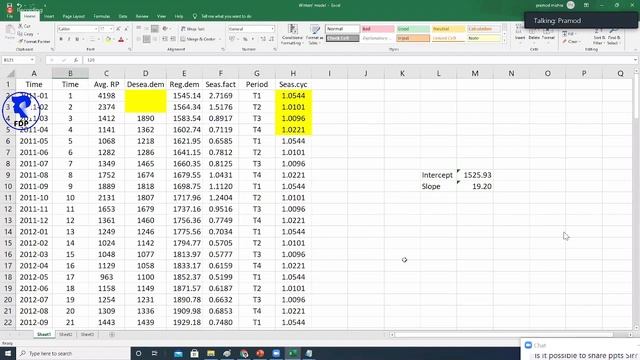Switch to the Insert ribbon tab
Viewport: 640px width, 360px height.
(49, 16)
